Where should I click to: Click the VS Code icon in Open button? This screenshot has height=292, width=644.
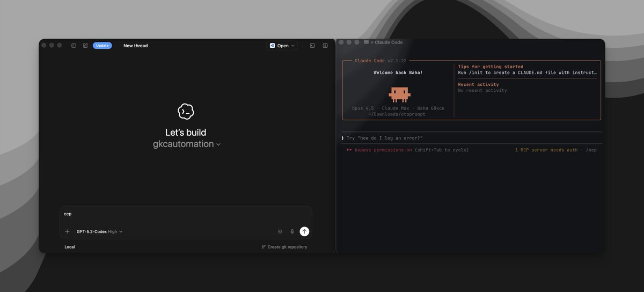point(273,46)
